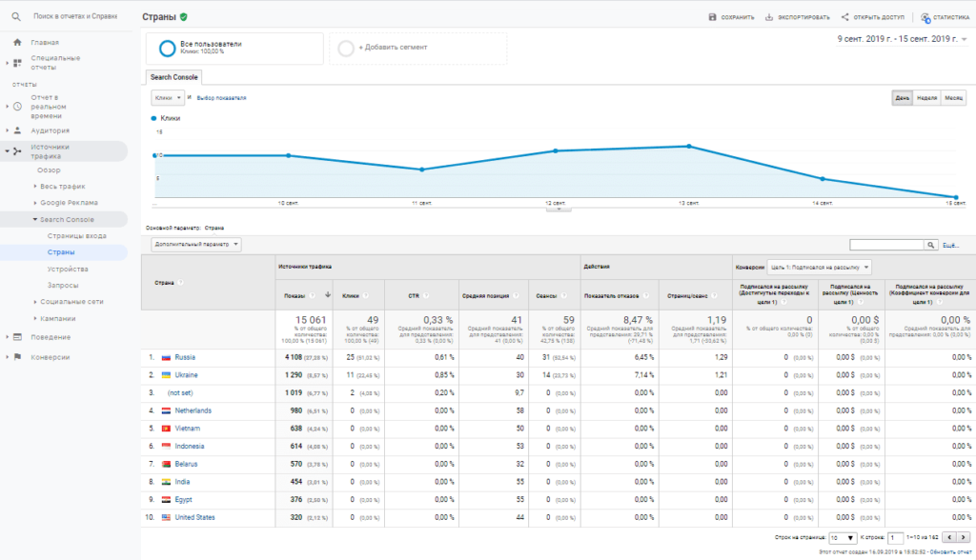This screenshot has width=976, height=560.
Task: Open the Дополнительный параметр dropdown
Action: [x=196, y=245]
